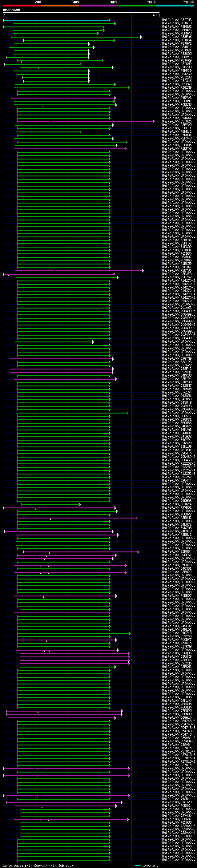This screenshot has width=197, height=868.
Task: Select hit label UniRef100_P27815-2
Action: point(179,749)
